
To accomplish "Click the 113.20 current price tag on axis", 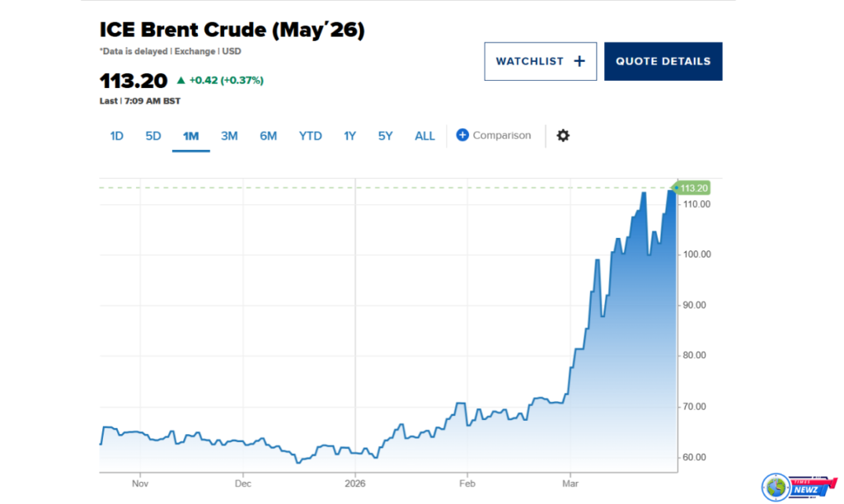I will click(x=693, y=188).
